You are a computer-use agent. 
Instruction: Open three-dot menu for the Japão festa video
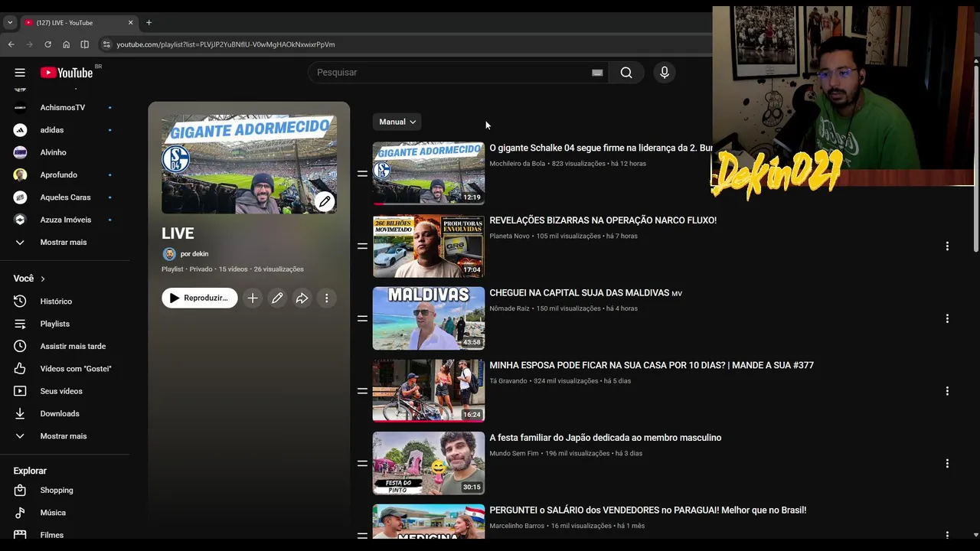(947, 464)
